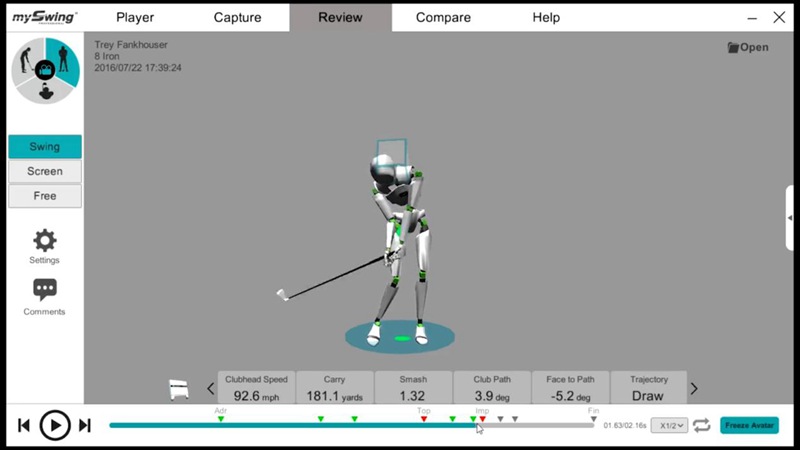Skip to the swing start
800x450 pixels.
(23, 426)
